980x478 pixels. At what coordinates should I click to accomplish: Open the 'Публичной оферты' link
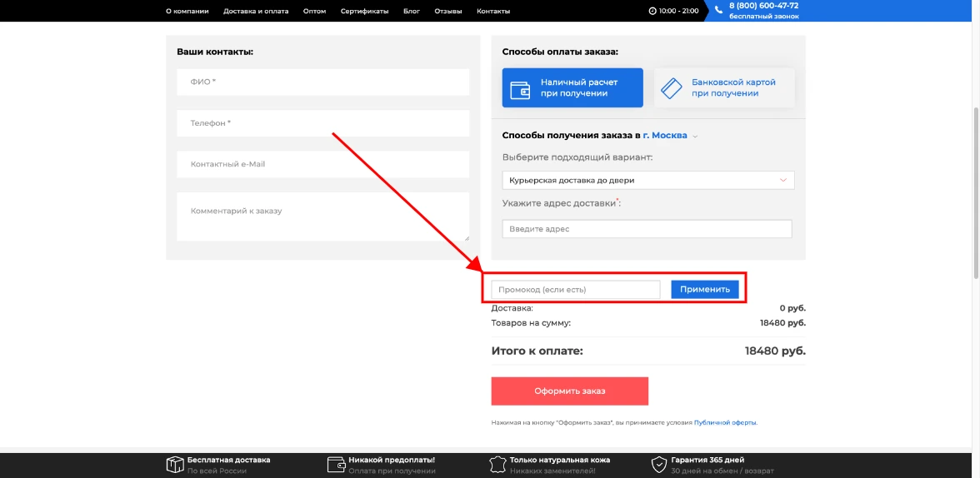(x=725, y=422)
